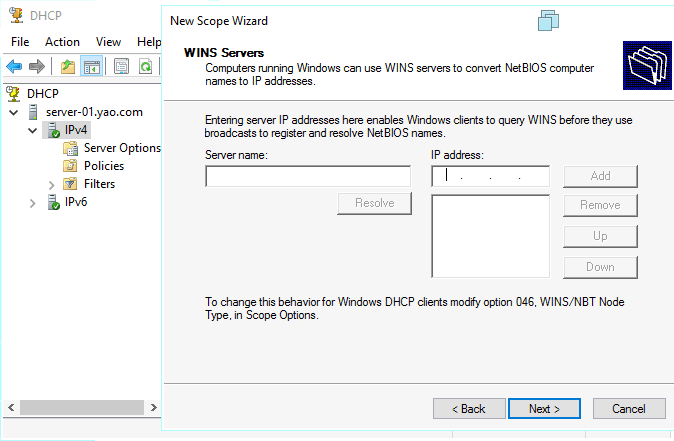Viewport: 674px width, 441px height.
Task: Click the blue Back arrow in toolbar
Action: pos(14,67)
